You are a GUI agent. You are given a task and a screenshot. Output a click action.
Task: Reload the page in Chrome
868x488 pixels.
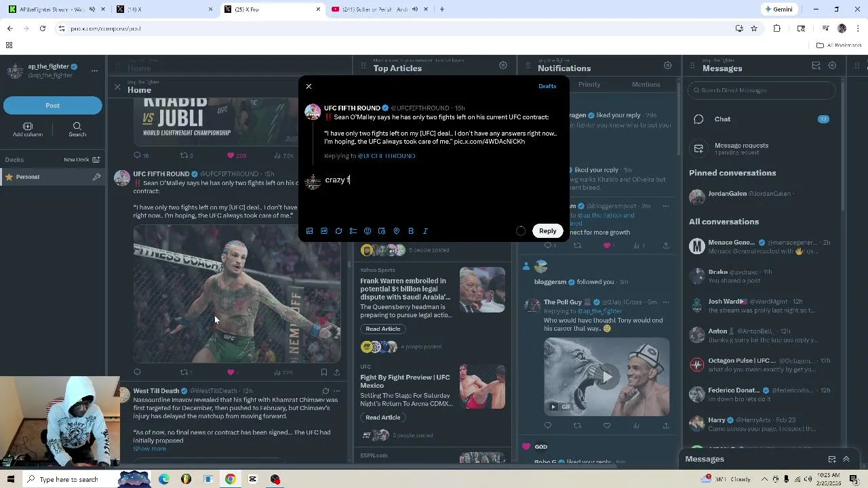tap(43, 28)
